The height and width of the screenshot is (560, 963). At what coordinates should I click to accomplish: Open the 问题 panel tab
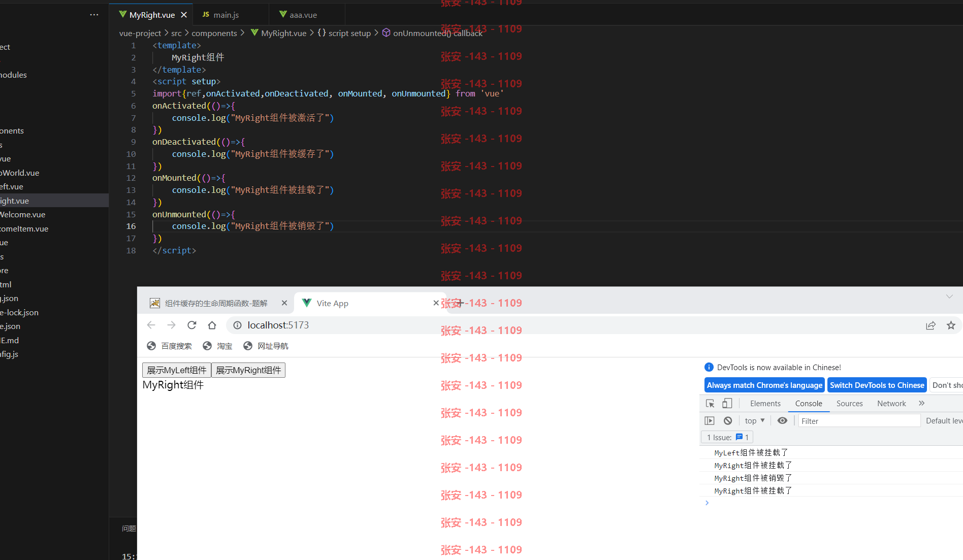point(129,529)
